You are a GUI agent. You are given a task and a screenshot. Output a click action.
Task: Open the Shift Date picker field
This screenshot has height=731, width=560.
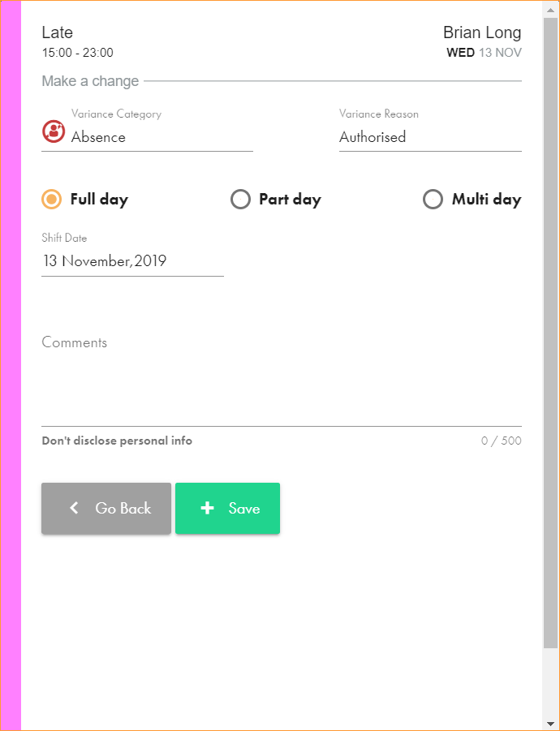click(x=132, y=261)
